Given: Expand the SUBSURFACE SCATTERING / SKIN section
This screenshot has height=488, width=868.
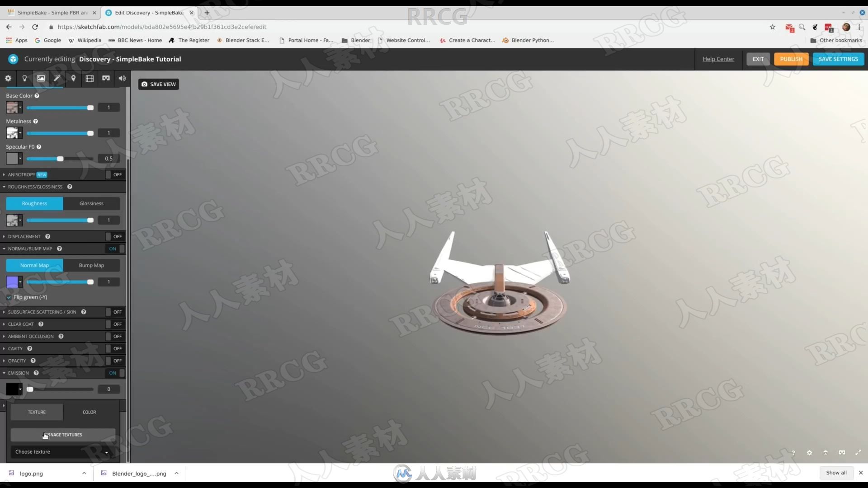Looking at the screenshot, I should [5, 312].
